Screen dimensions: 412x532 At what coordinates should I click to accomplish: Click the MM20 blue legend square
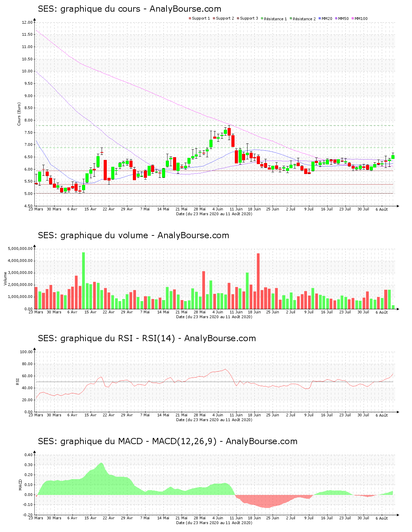coord(320,19)
